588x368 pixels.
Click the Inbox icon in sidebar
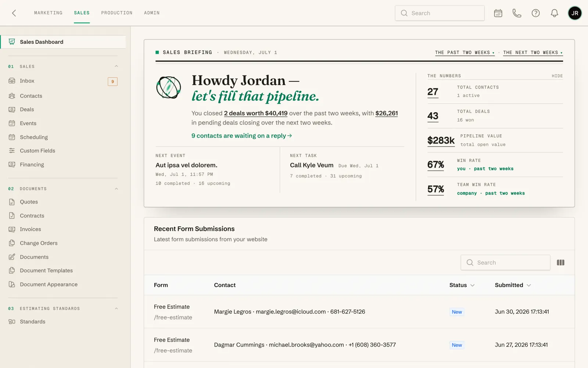coord(12,81)
